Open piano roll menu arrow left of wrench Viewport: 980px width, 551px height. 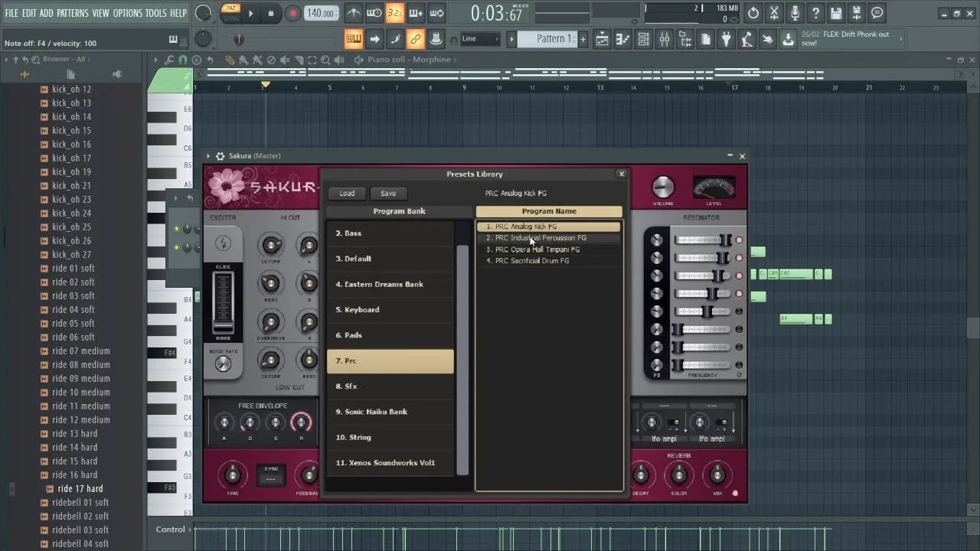coord(155,60)
